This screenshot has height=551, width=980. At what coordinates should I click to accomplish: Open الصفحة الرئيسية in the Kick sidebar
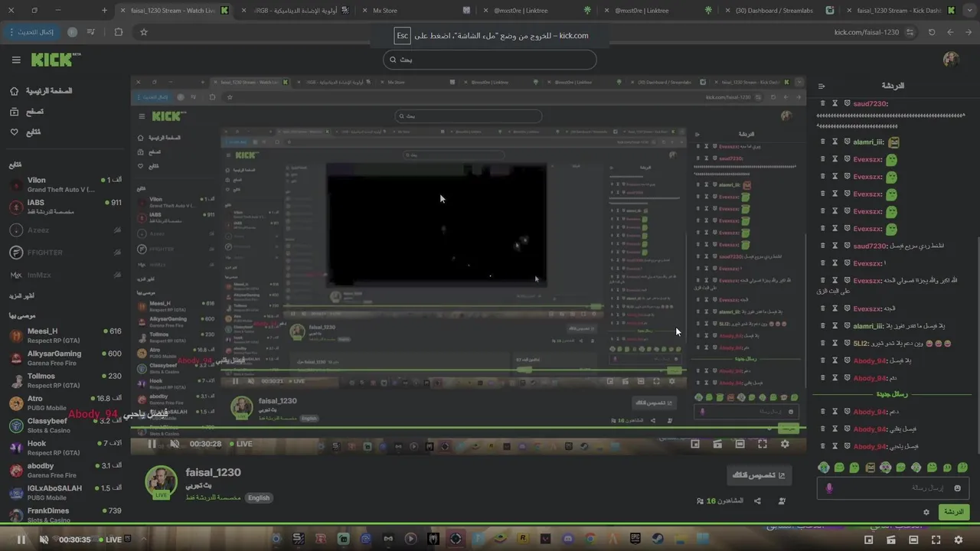click(x=41, y=91)
